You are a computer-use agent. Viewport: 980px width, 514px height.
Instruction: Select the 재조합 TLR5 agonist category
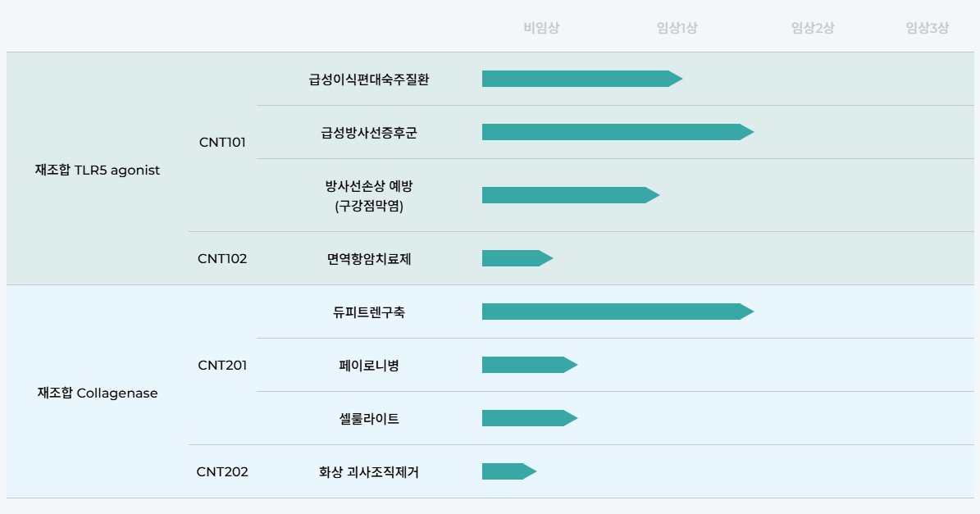(98, 171)
